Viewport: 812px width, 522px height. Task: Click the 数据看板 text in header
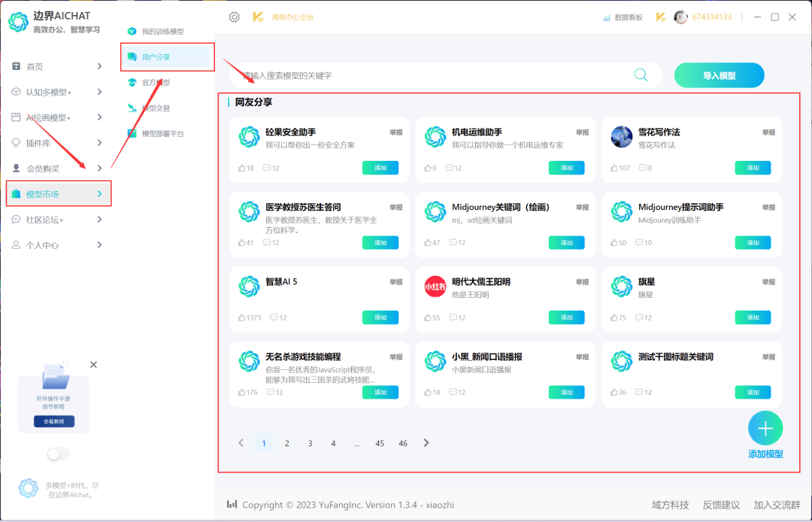629,17
